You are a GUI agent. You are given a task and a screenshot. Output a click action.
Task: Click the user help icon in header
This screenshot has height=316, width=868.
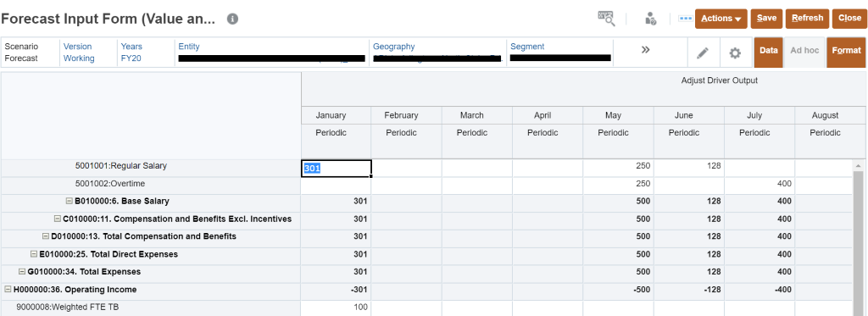(650, 19)
